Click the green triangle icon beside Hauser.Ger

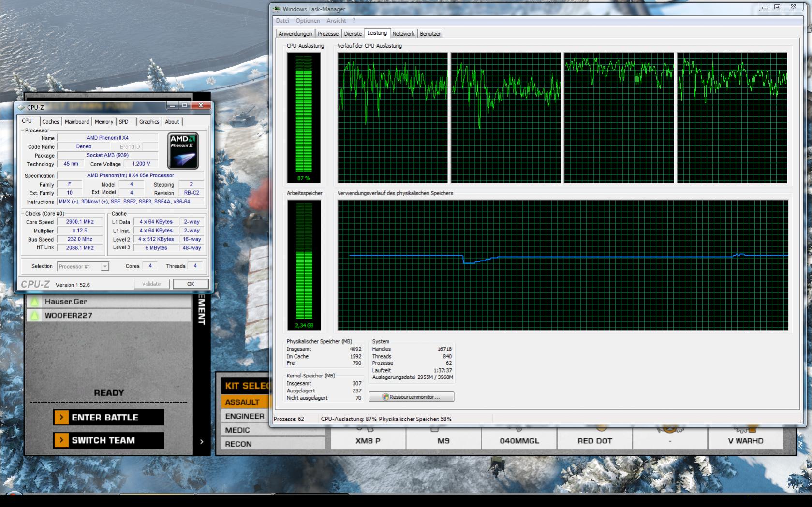[x=34, y=302]
